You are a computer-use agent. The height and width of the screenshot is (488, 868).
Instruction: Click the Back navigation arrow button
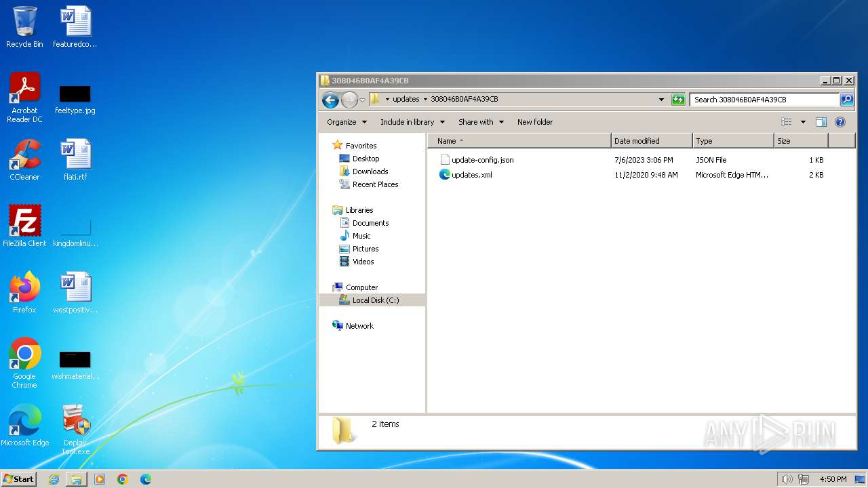pyautogui.click(x=330, y=100)
